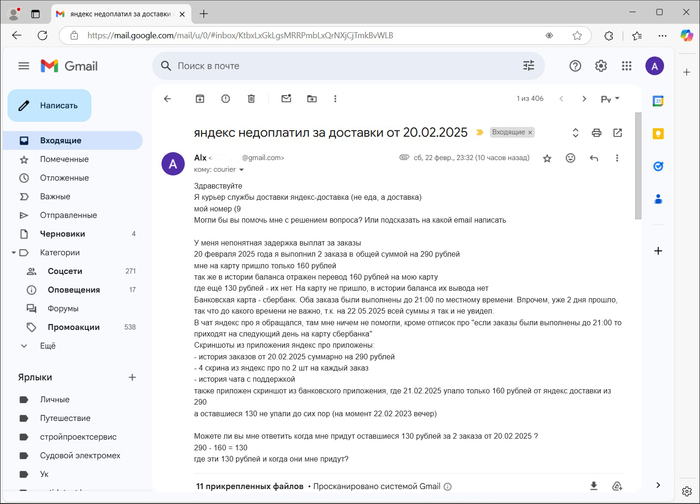Report email as spam
Viewport: 700px width, 504px height.
[225, 99]
